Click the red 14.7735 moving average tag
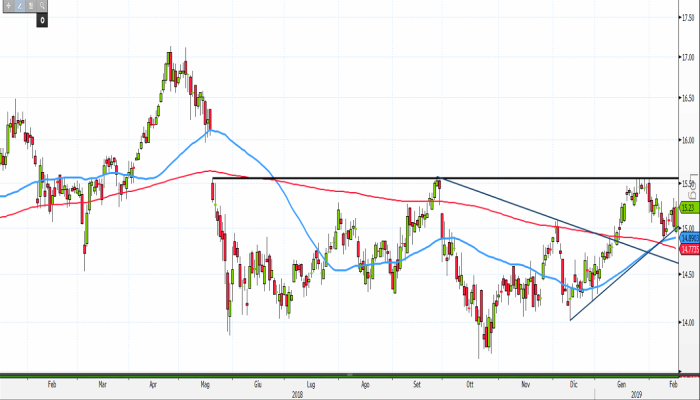This screenshot has width=700, height=400. click(x=689, y=248)
